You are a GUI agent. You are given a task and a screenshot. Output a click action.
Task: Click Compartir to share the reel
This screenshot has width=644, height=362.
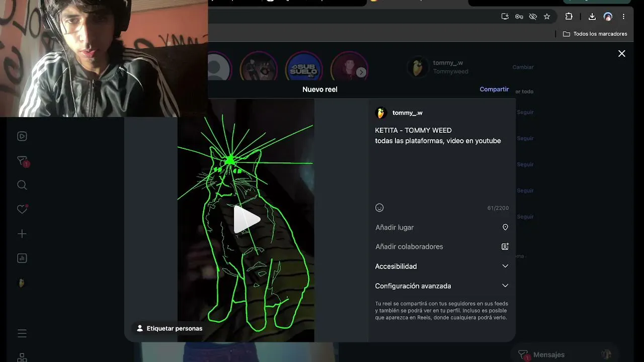[494, 89]
